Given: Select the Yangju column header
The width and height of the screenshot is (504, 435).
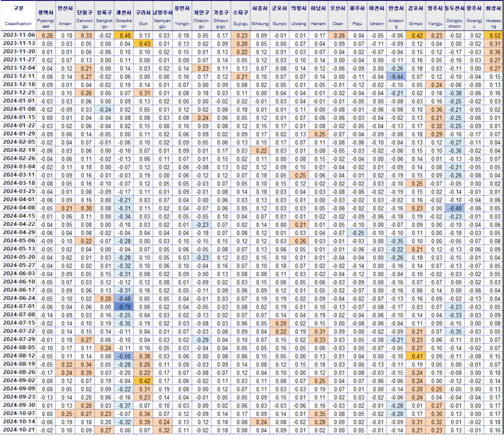Looking at the screenshot, I should 435,16.
